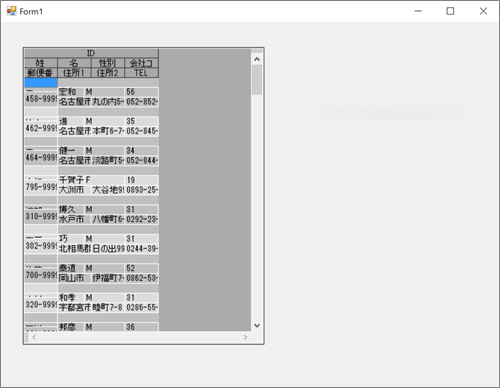
Task: Click the 郵便番 column header
Action: click(41, 73)
